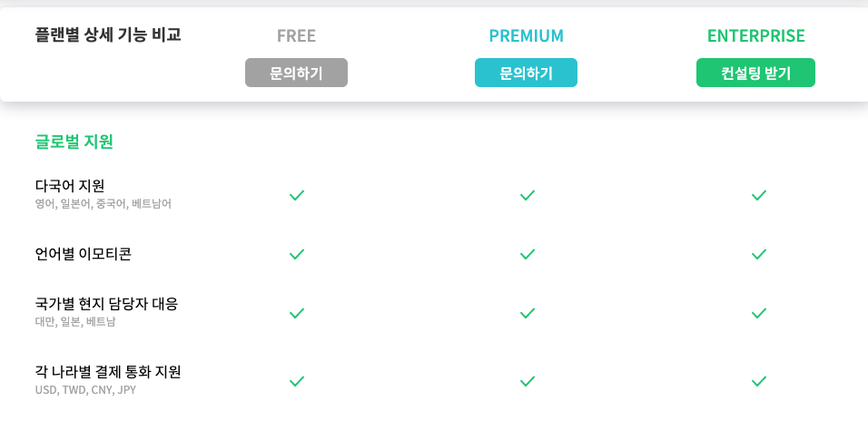Click the PREMIUM checkmark for 다국어 지원
This screenshot has width=868, height=421.
coord(527,195)
